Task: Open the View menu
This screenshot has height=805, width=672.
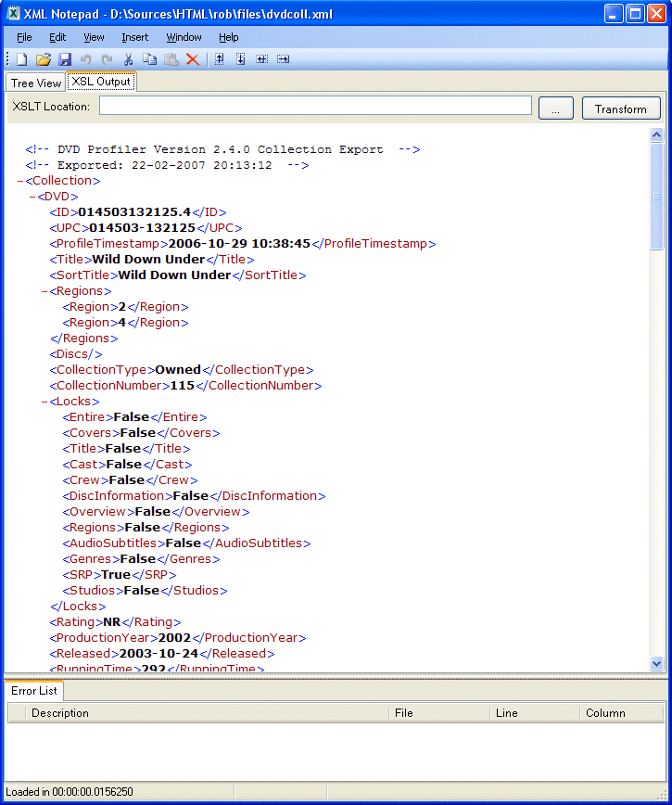Action: coord(94,37)
